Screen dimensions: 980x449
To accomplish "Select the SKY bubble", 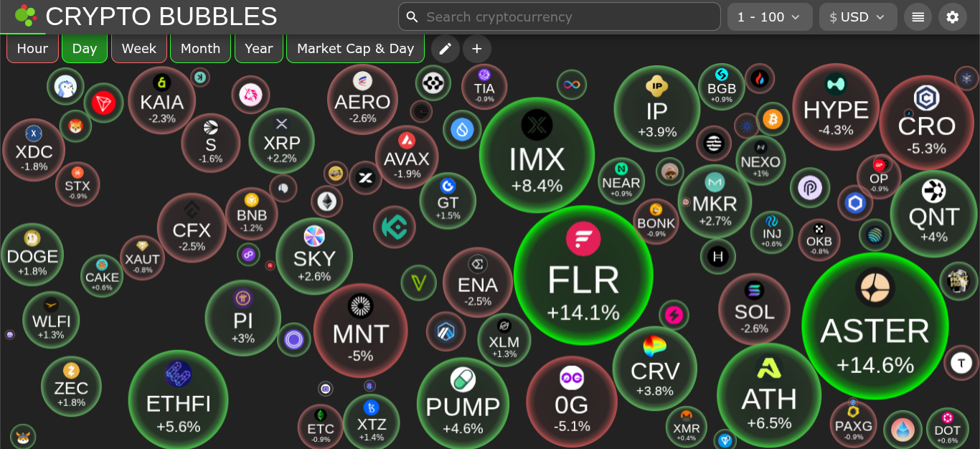I will pos(314,256).
